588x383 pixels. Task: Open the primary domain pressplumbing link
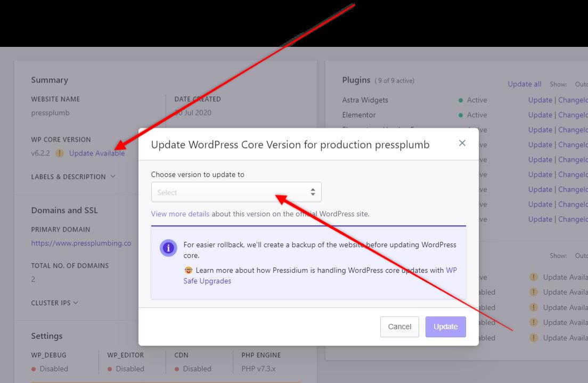coord(81,243)
